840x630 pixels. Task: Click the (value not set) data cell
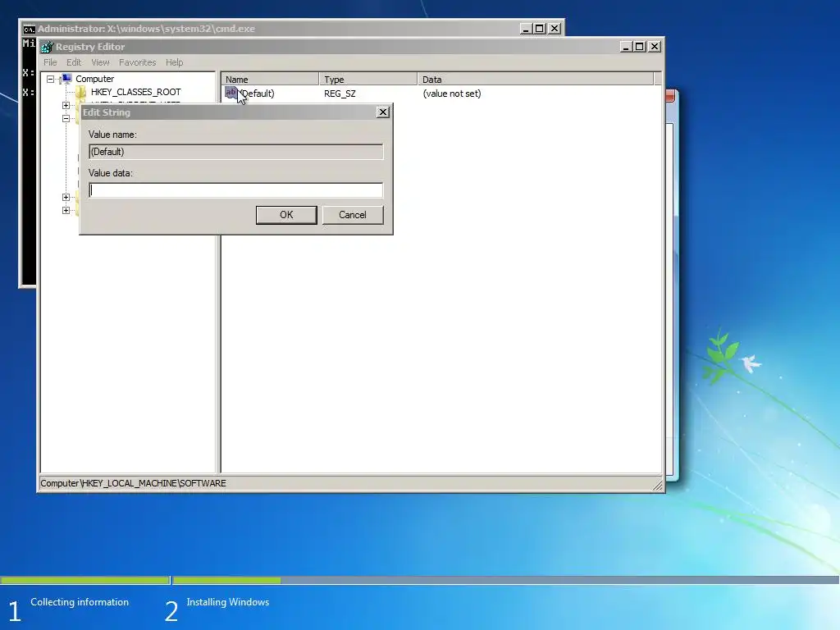(452, 94)
